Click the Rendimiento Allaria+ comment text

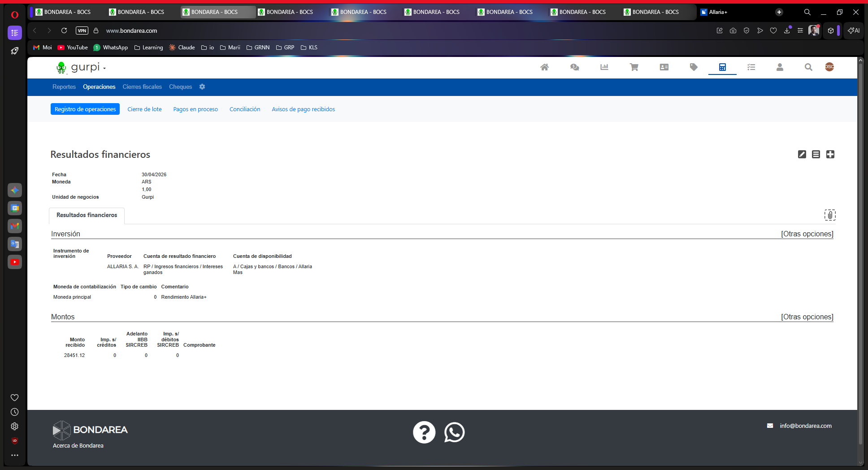tap(184, 297)
